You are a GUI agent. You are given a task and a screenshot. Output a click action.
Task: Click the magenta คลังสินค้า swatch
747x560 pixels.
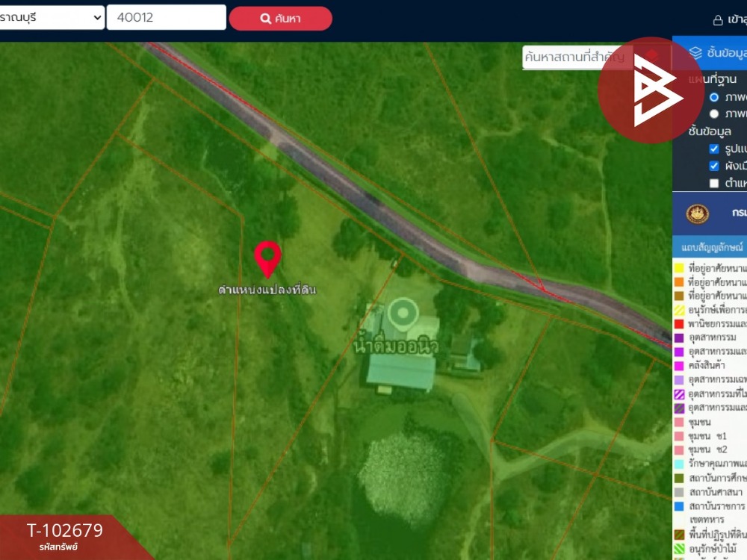pos(679,366)
